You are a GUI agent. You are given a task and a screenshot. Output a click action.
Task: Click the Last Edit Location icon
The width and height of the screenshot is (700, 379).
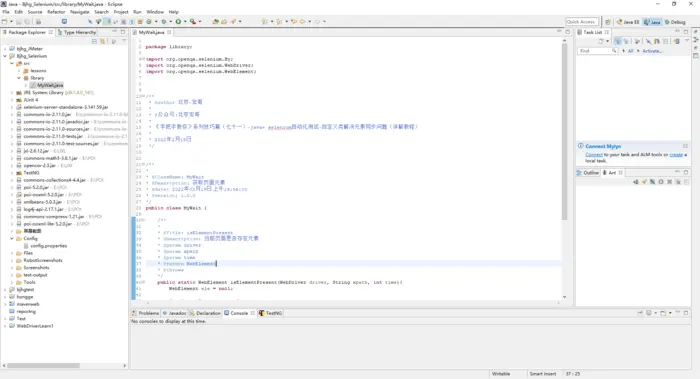[293, 21]
